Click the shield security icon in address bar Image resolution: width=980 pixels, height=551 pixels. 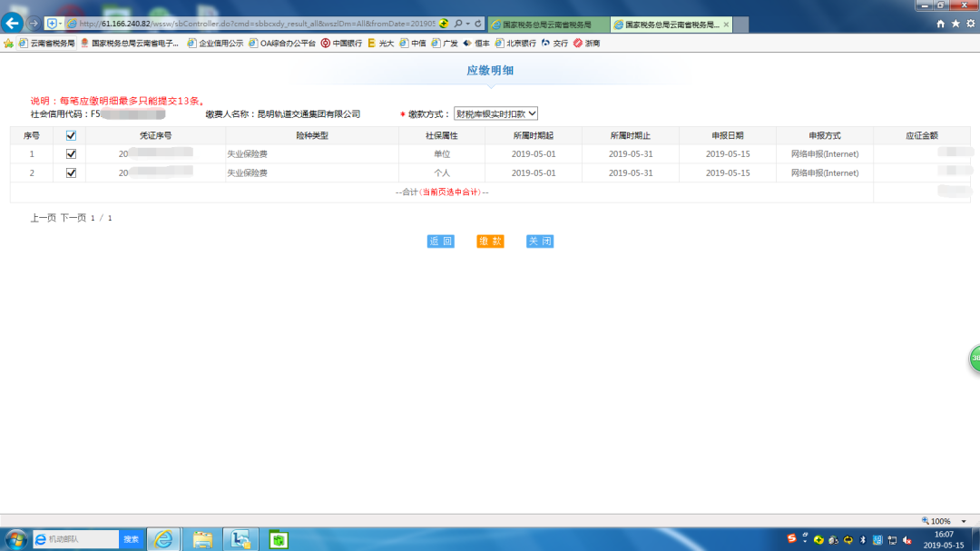pyautogui.click(x=52, y=24)
